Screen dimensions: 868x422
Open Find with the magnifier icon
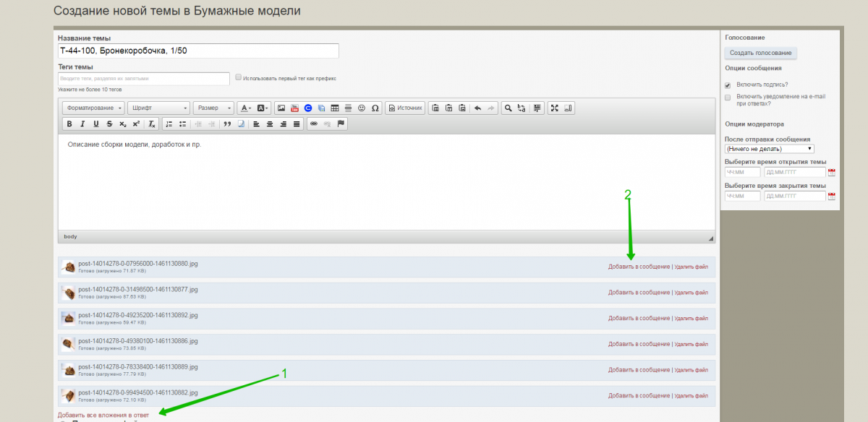509,108
